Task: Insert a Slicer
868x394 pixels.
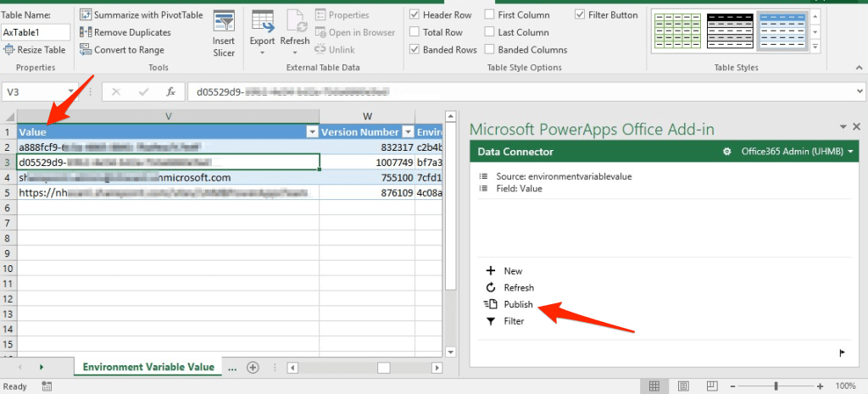Action: 224,34
